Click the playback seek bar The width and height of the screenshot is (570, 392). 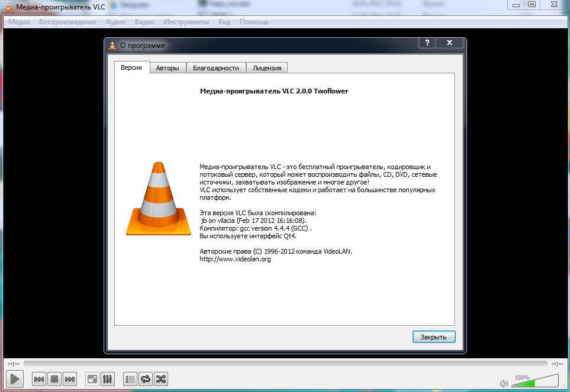point(285,364)
